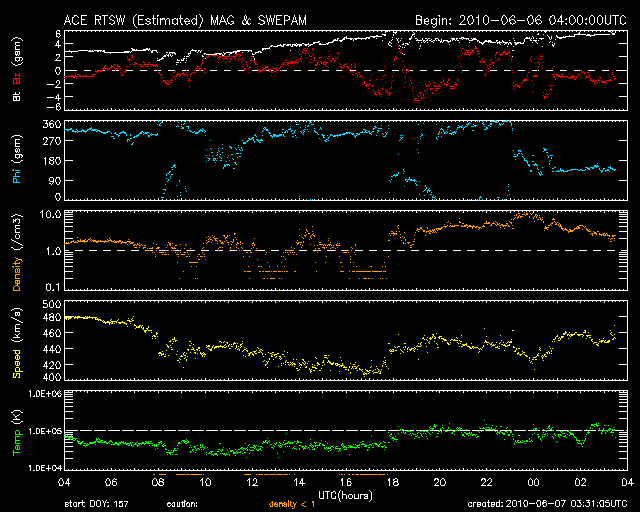Click the start DOY: 157 text
640x512 pixels.
[x=96, y=504]
